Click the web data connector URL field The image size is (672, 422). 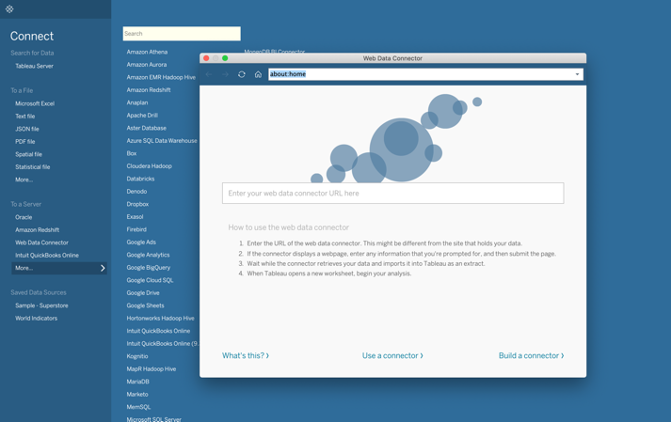393,193
